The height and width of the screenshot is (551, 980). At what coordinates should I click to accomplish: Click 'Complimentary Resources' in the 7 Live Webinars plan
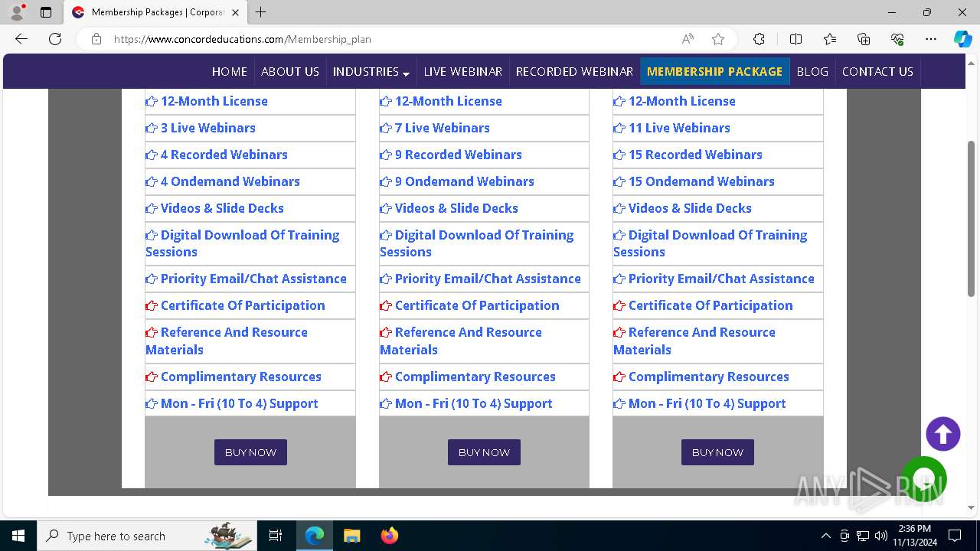(x=475, y=377)
